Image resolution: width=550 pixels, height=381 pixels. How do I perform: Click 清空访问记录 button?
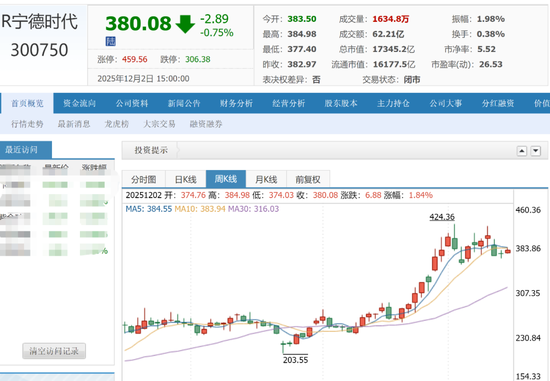[54, 351]
